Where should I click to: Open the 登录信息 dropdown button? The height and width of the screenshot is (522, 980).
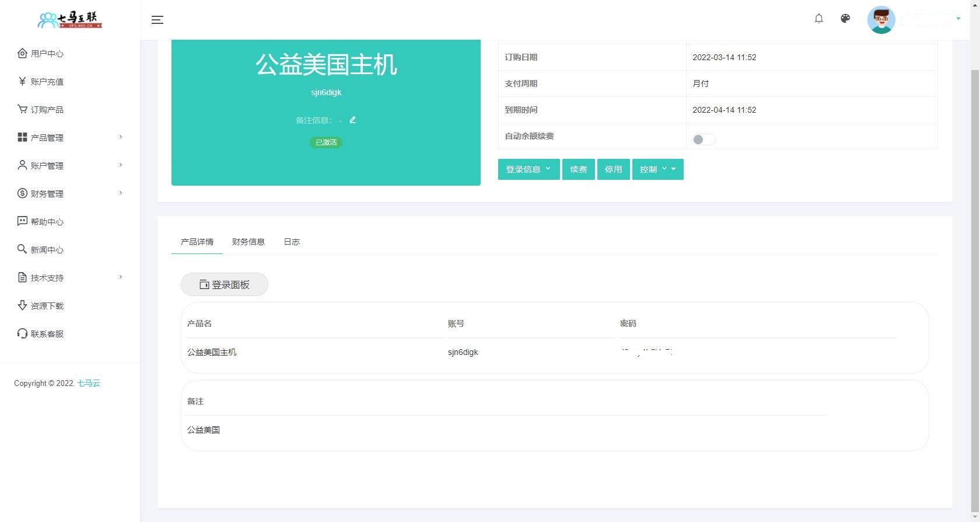(x=528, y=169)
